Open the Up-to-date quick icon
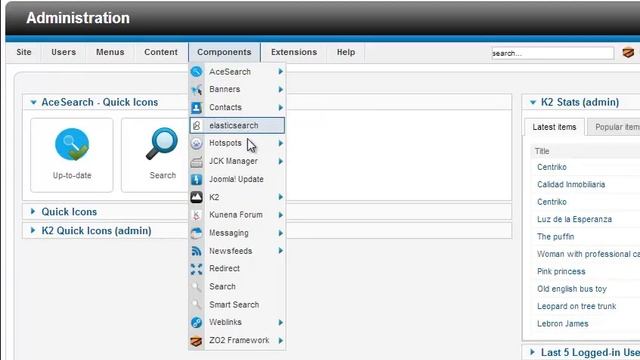Viewport: 640px width, 360px height. point(72,155)
